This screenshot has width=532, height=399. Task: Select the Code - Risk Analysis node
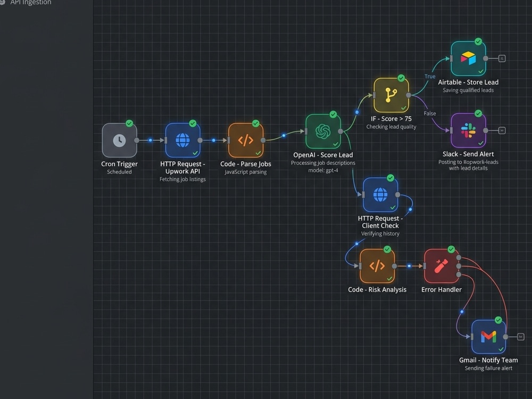tap(377, 266)
